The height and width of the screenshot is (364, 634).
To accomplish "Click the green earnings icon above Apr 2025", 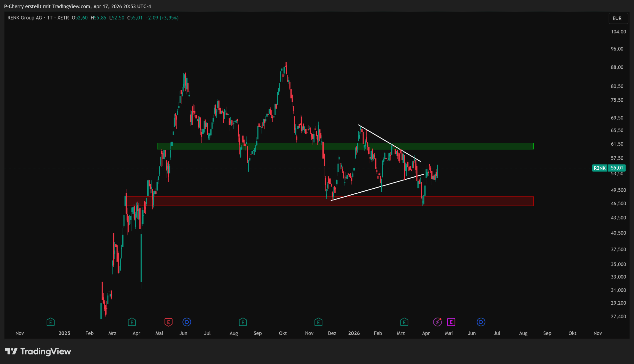I will point(132,322).
